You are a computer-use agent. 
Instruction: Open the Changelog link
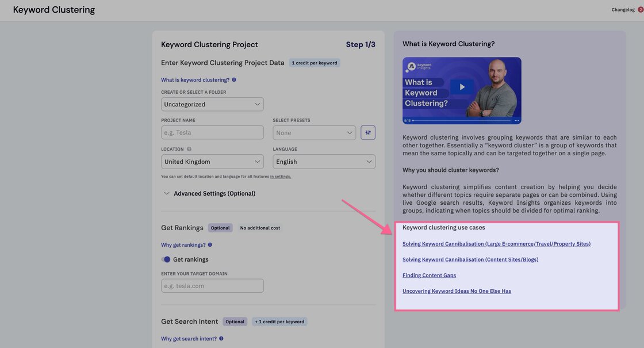tap(623, 9)
